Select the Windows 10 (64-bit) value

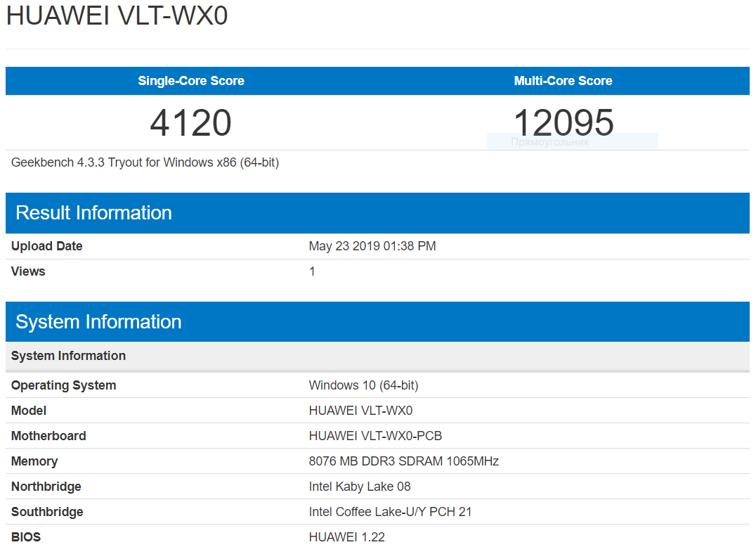tap(363, 385)
